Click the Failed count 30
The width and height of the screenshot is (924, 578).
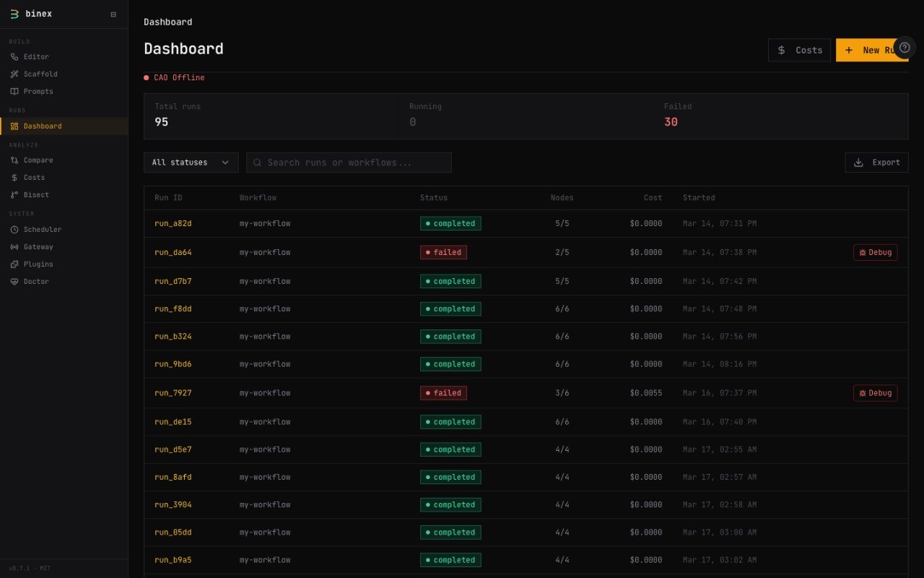click(671, 122)
